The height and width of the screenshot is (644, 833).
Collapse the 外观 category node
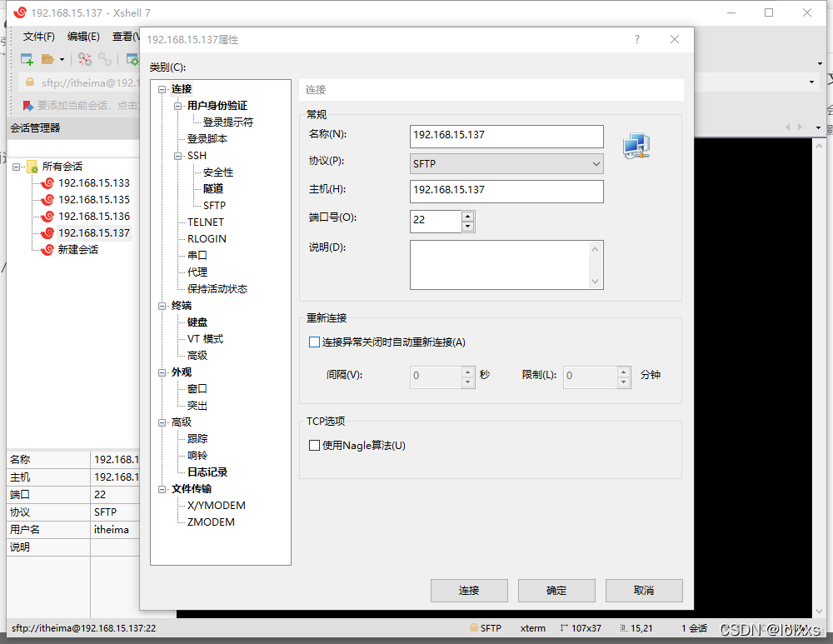[x=162, y=372]
